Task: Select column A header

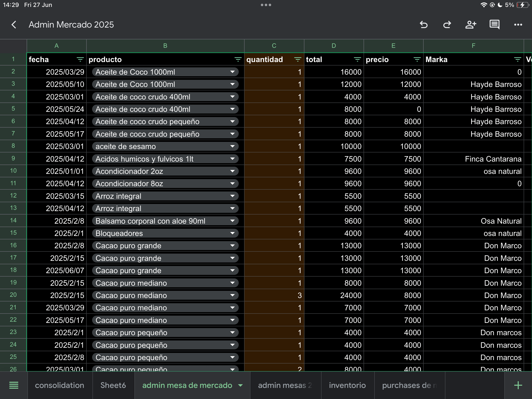Action: coord(57,46)
